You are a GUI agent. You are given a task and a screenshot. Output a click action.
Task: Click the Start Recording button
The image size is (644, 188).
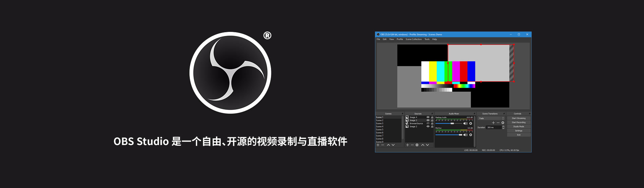[x=519, y=122]
